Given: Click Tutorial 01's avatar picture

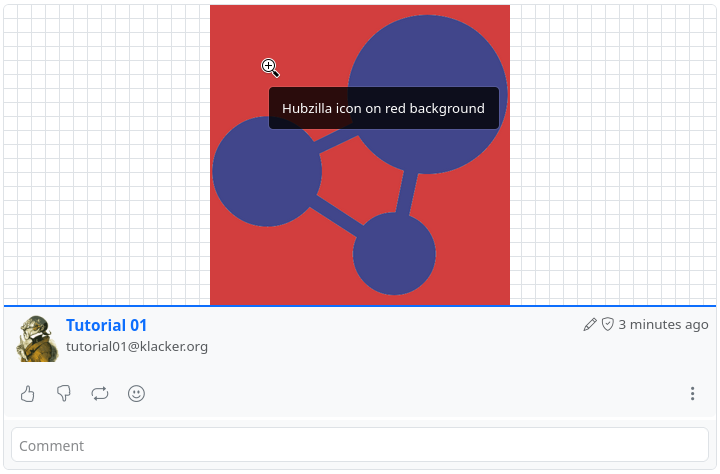Looking at the screenshot, I should click(x=37, y=338).
